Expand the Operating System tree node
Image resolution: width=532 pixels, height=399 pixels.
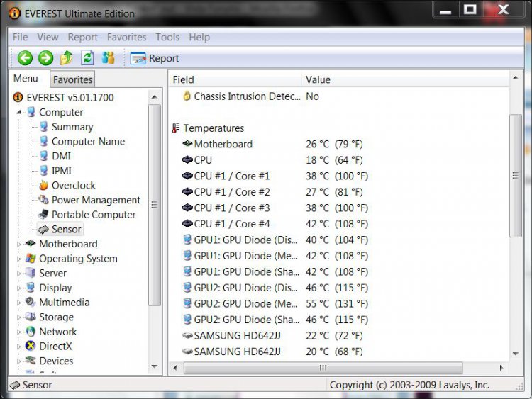pos(19,258)
